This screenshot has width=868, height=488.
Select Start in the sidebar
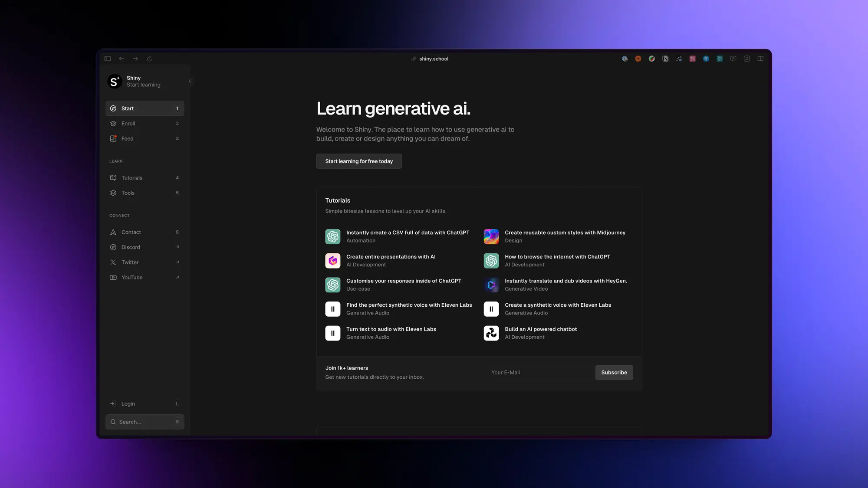[x=145, y=108]
